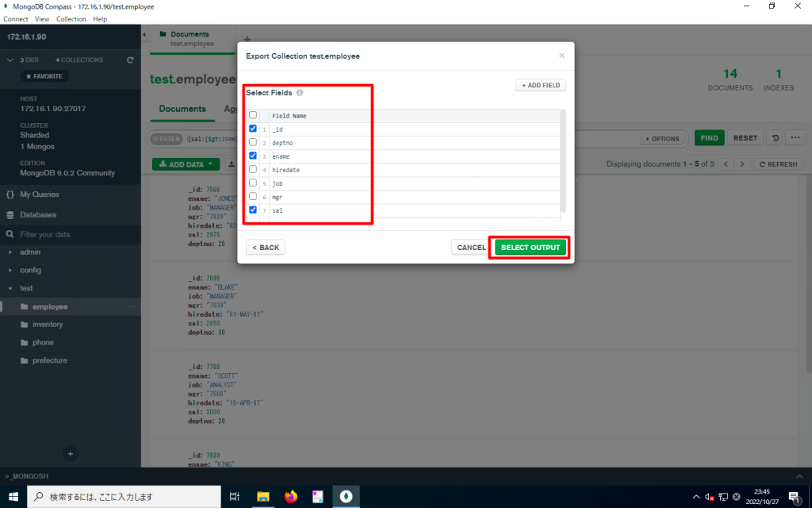Open Firefox from the taskbar
Image resolution: width=812 pixels, height=508 pixels.
pyautogui.click(x=291, y=496)
